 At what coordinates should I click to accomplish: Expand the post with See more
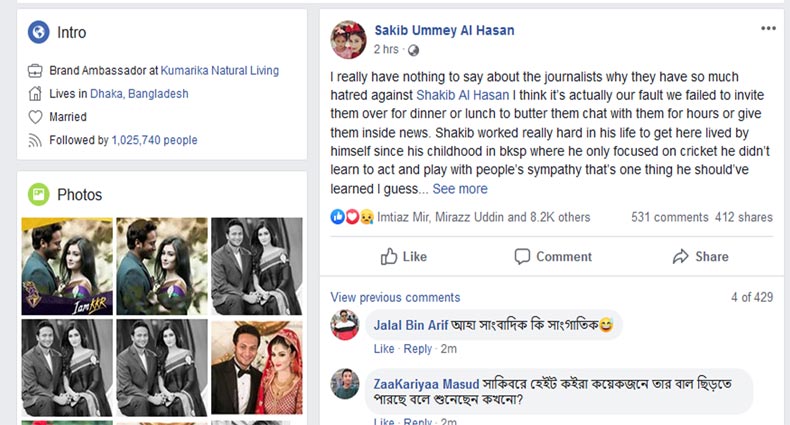(x=460, y=189)
